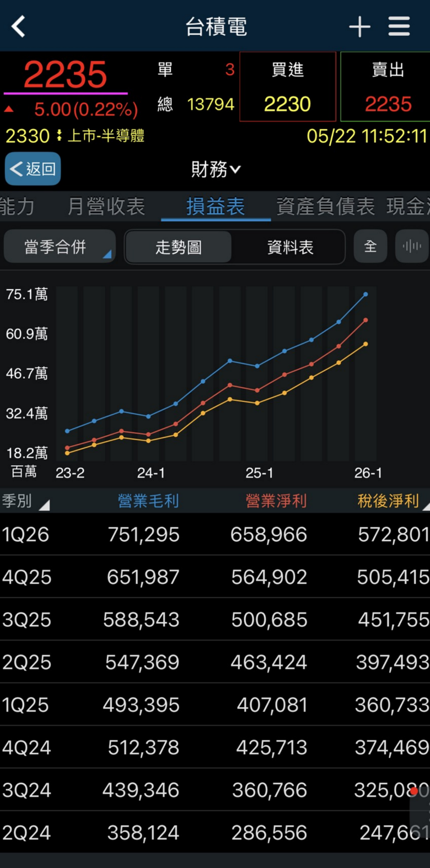Open the 當季合併 period selector

coord(60,246)
